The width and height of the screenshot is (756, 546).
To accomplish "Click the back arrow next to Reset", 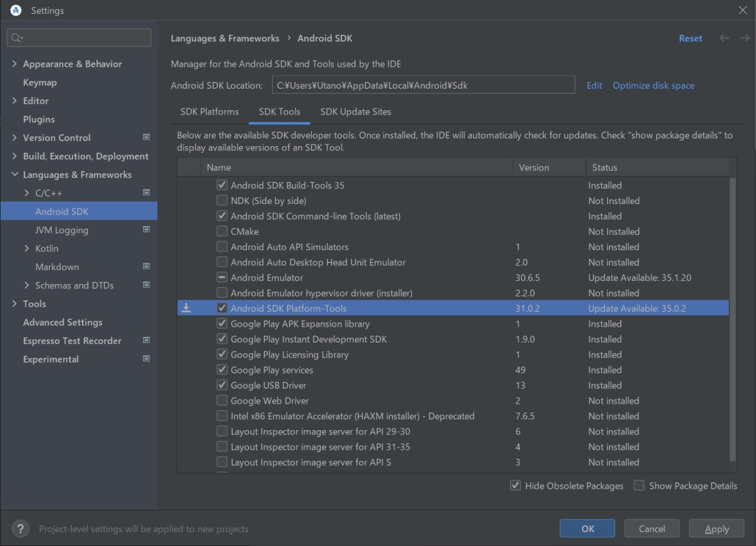I will click(x=724, y=38).
